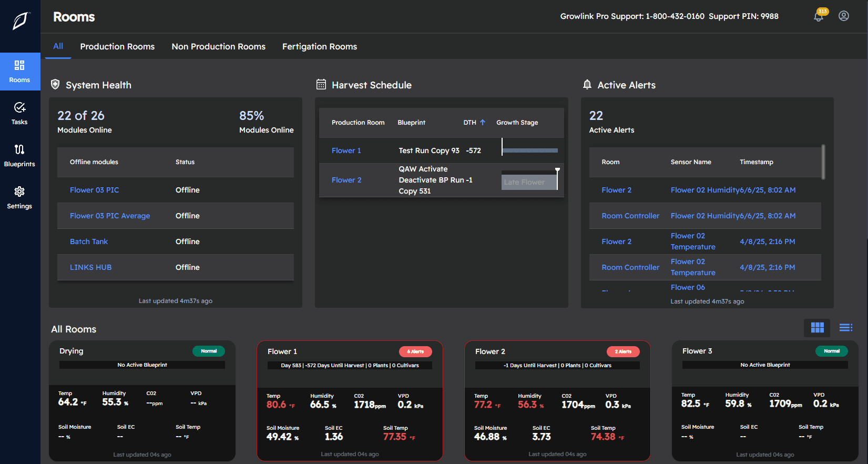Sort by DTH column arrow
868x464 pixels.
coord(483,122)
